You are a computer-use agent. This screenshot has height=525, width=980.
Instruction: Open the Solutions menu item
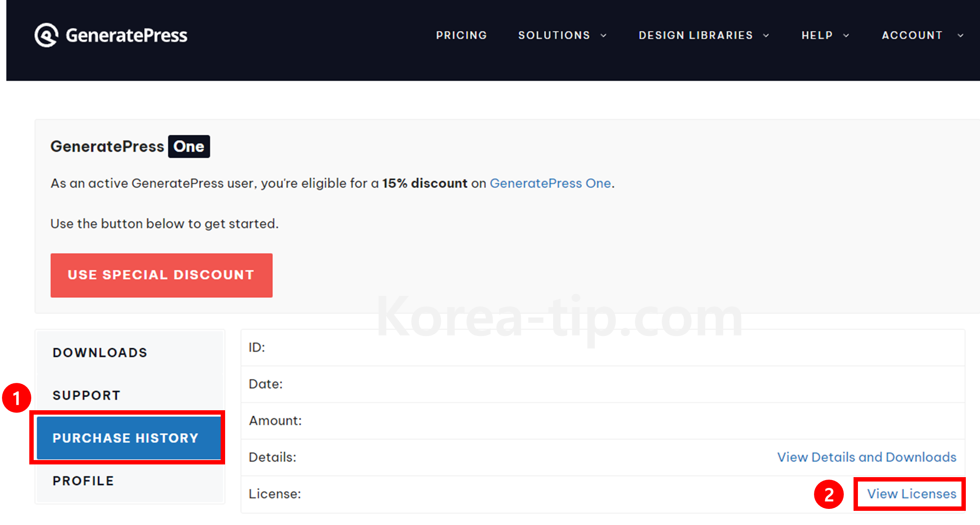(x=554, y=35)
